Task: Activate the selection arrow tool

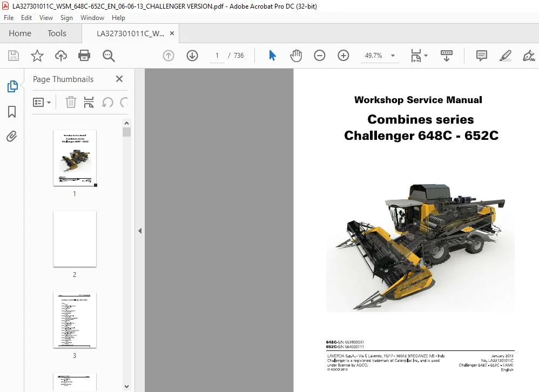Action: pyautogui.click(x=272, y=55)
